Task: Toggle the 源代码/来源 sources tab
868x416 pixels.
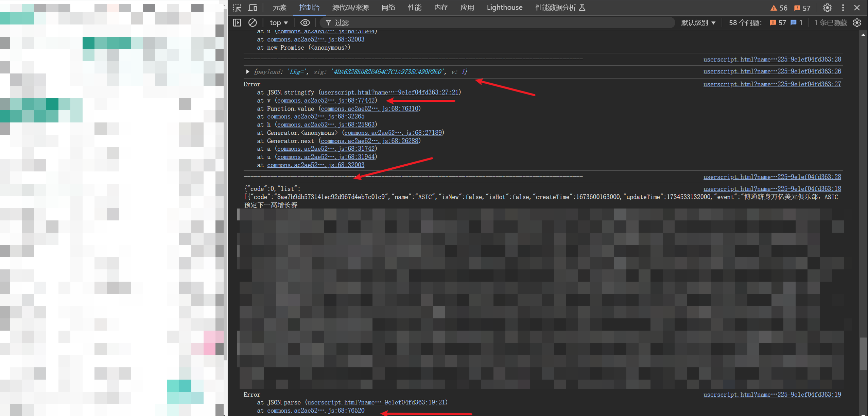Action: click(350, 7)
